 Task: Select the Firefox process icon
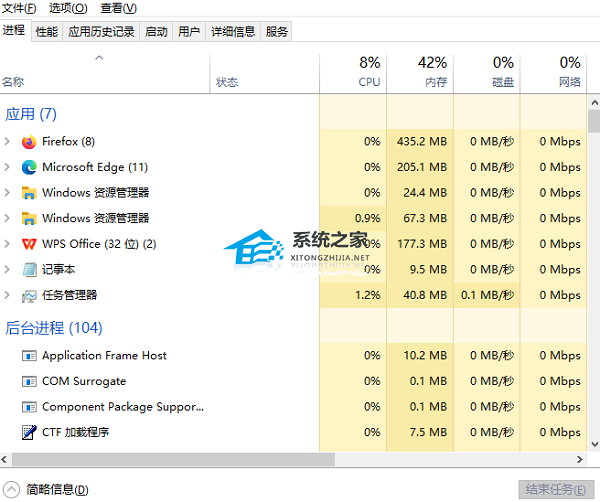pos(29,142)
